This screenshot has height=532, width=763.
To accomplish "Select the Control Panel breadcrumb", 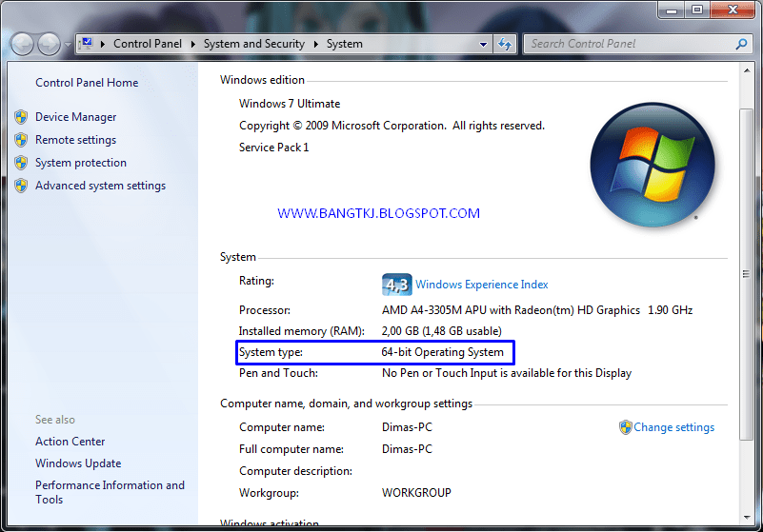I will 148,44.
